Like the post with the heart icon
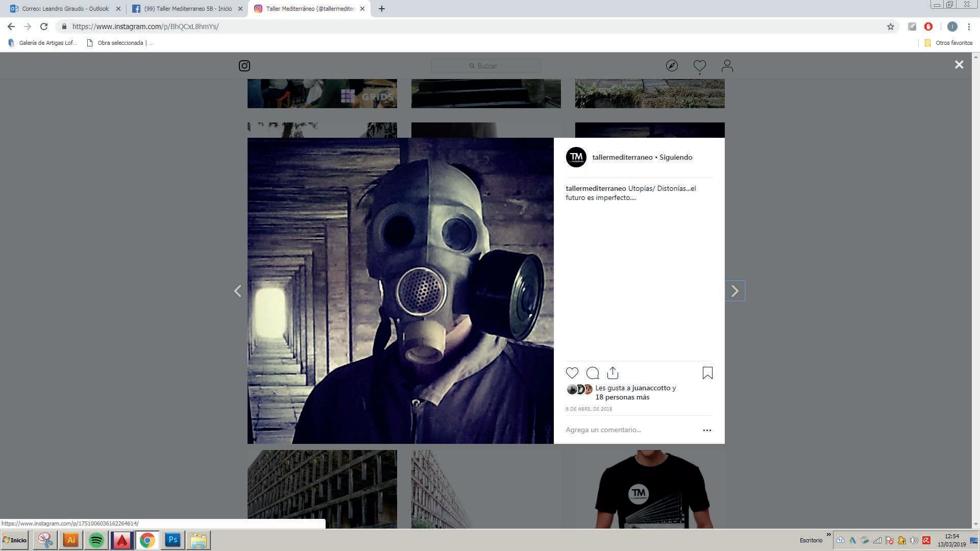980x551 pixels. tap(572, 373)
